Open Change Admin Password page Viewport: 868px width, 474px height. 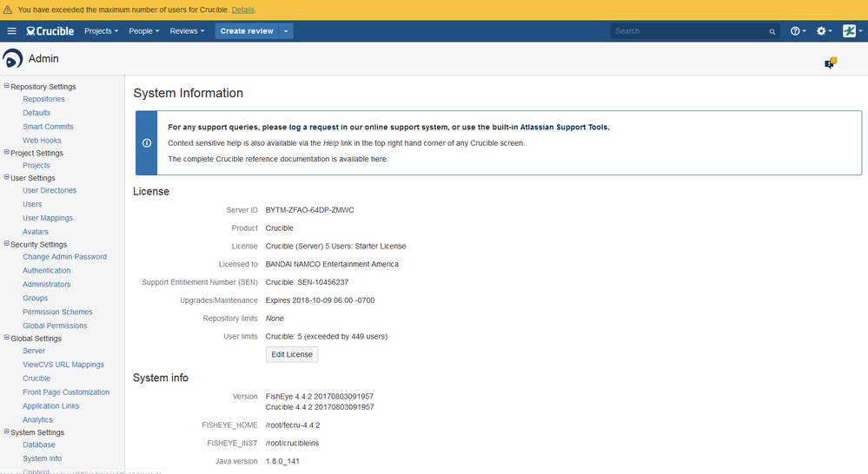tap(65, 257)
